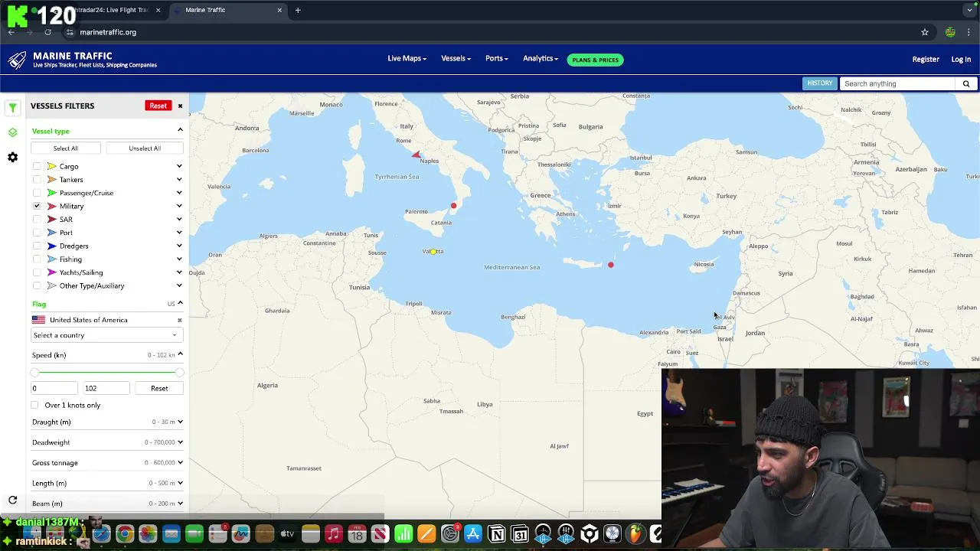Close the Vessels Filters panel
This screenshot has height=551, width=980.
point(180,106)
